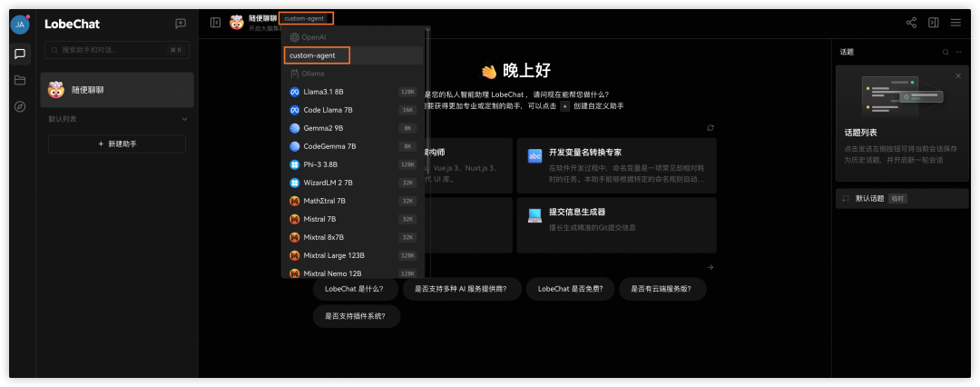Select the Code Llama 7B model
The width and height of the screenshot is (980, 387).
[x=353, y=110]
